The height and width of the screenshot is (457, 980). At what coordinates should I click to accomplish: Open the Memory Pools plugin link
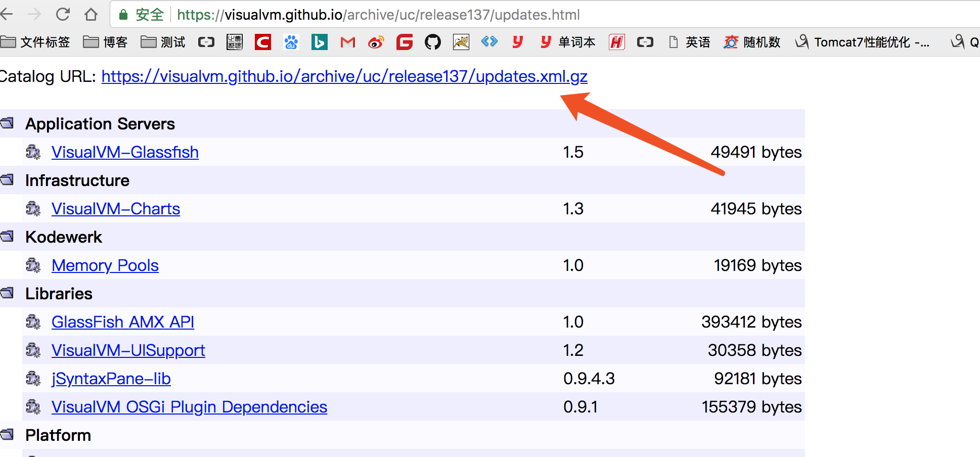click(x=105, y=265)
